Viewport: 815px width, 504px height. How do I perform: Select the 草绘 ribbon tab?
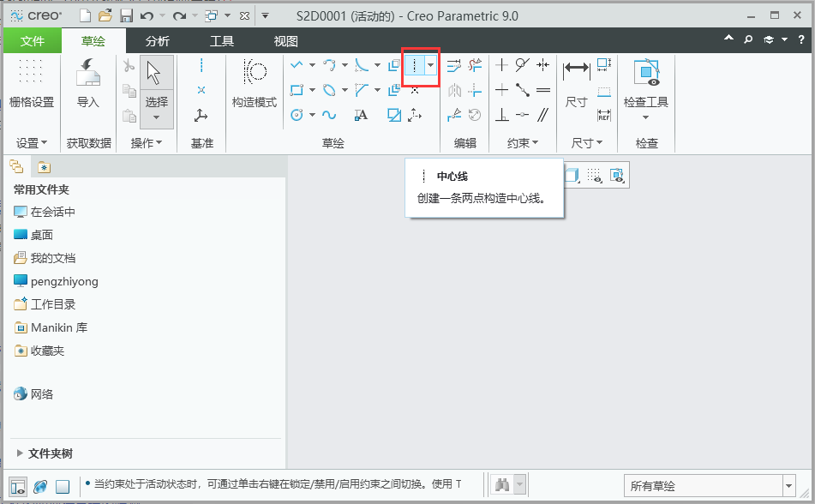click(x=93, y=41)
